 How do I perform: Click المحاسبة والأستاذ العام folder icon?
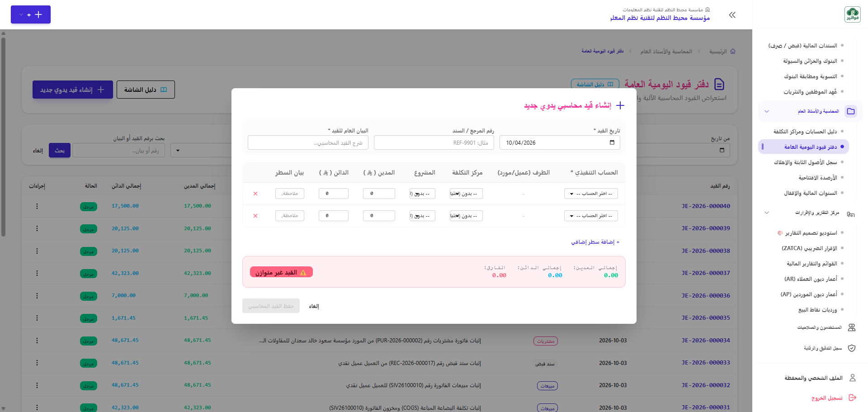point(851,111)
